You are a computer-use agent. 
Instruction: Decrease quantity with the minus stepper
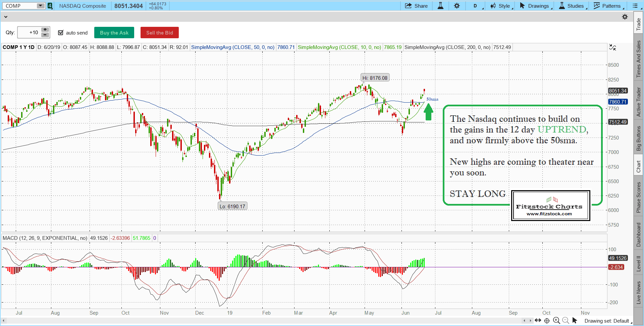click(45, 35)
